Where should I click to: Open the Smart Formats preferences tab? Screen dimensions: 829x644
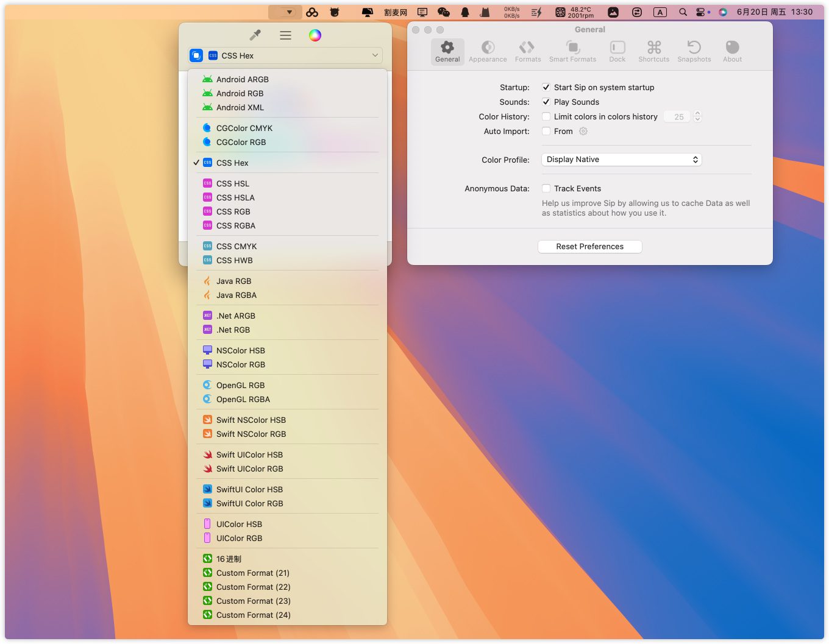click(572, 51)
